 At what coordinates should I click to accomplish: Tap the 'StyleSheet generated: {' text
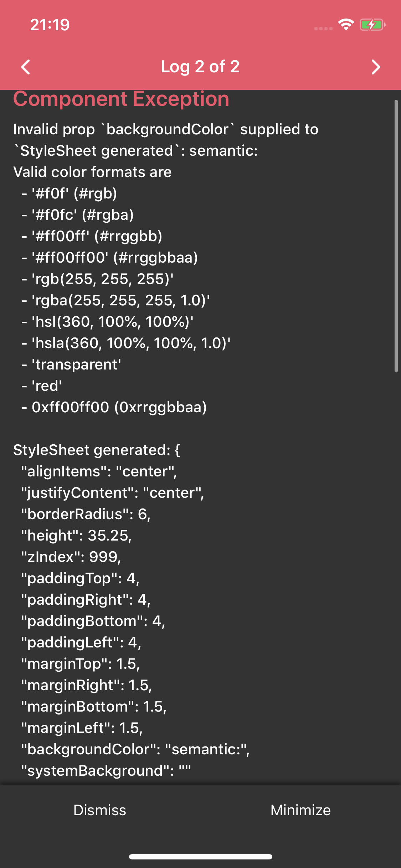click(x=96, y=450)
